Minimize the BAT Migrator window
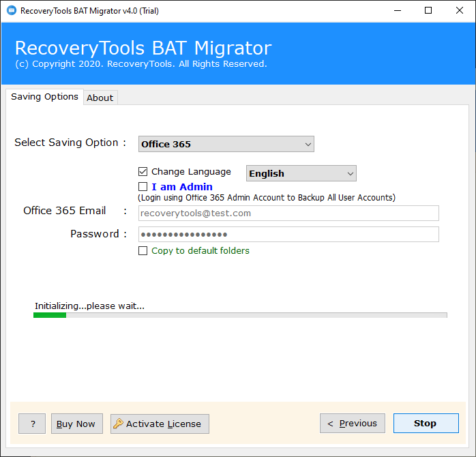476x457 pixels. (398, 11)
